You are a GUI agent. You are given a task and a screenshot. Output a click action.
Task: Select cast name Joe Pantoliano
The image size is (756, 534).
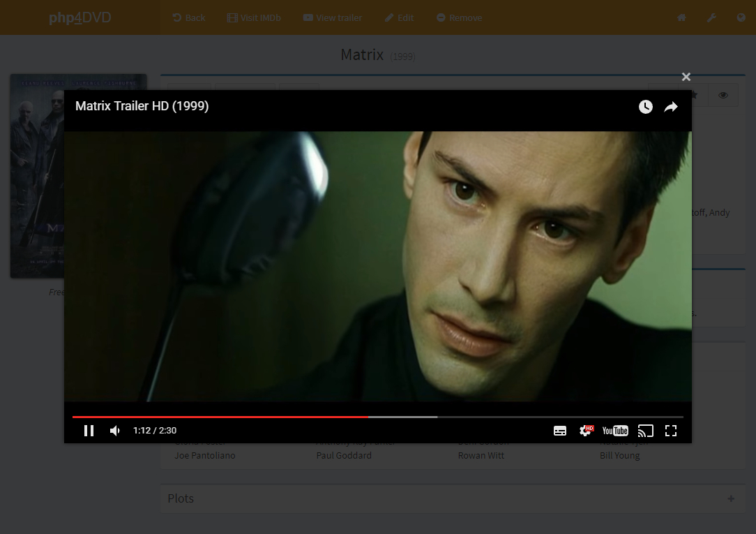tap(205, 455)
